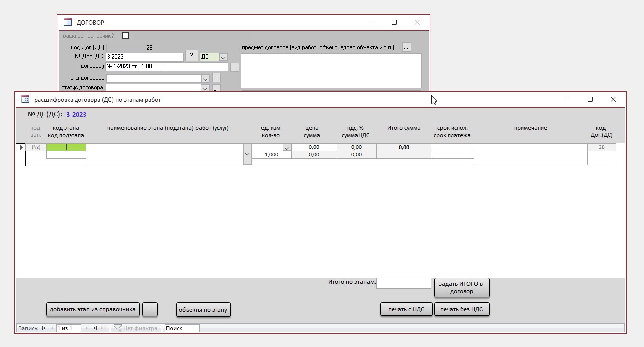The image size is (644, 347).
Task: Click ellipsis button next to 'вид договора' combo
Action: point(216,78)
